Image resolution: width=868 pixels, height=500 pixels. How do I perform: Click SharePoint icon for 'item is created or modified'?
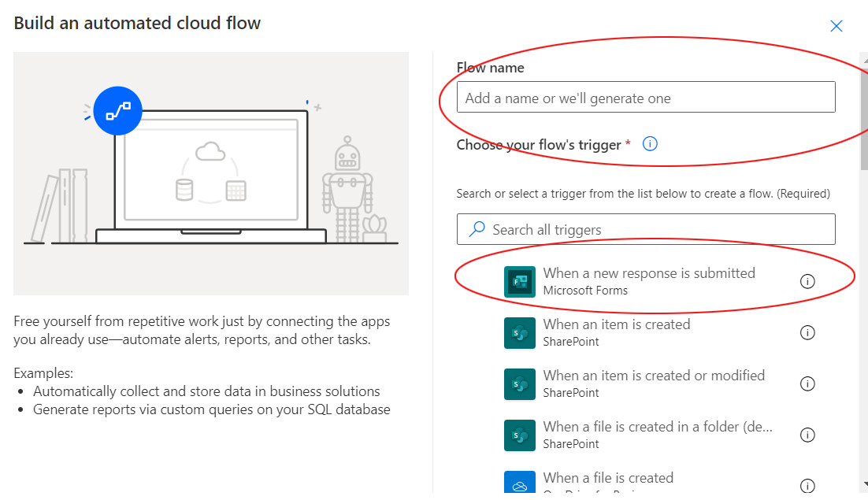[519, 384]
